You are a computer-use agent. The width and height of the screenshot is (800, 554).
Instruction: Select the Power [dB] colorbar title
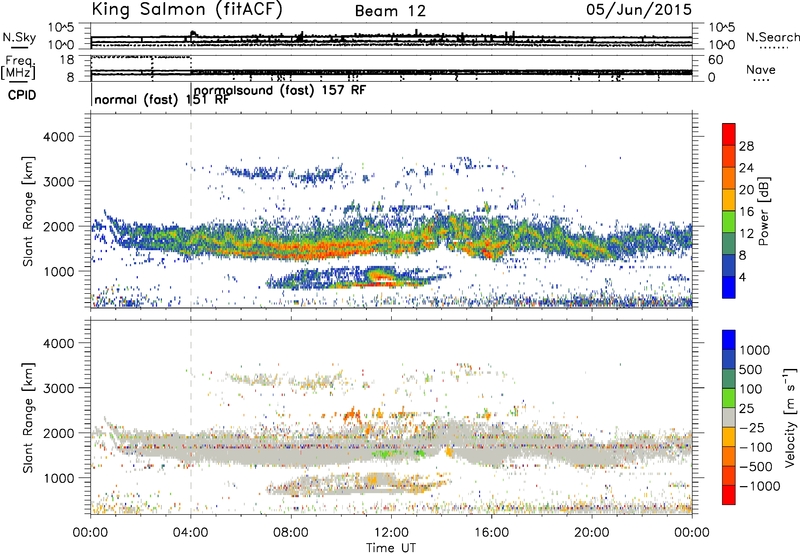[763, 211]
